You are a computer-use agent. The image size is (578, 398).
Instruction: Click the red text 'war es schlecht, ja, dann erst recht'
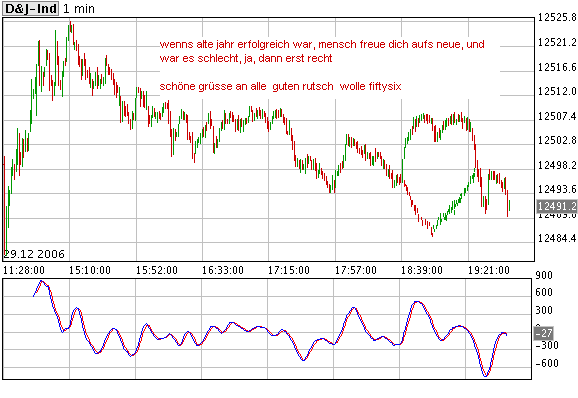click(x=246, y=58)
